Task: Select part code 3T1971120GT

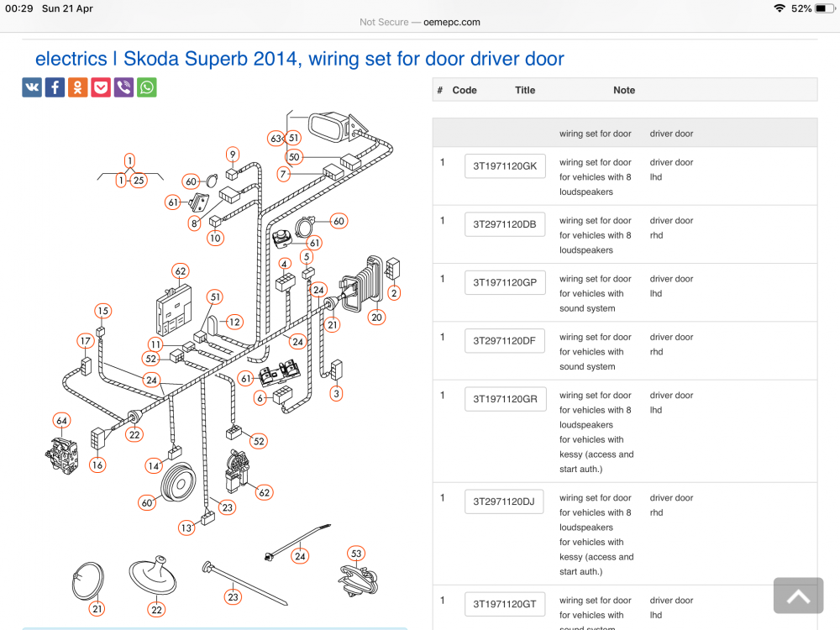Action: pyautogui.click(x=505, y=604)
